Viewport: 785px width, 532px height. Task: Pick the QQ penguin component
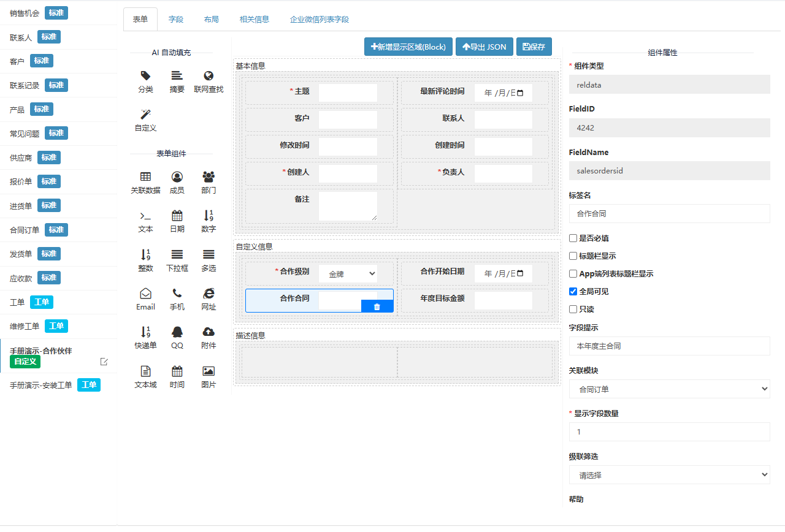tap(177, 332)
